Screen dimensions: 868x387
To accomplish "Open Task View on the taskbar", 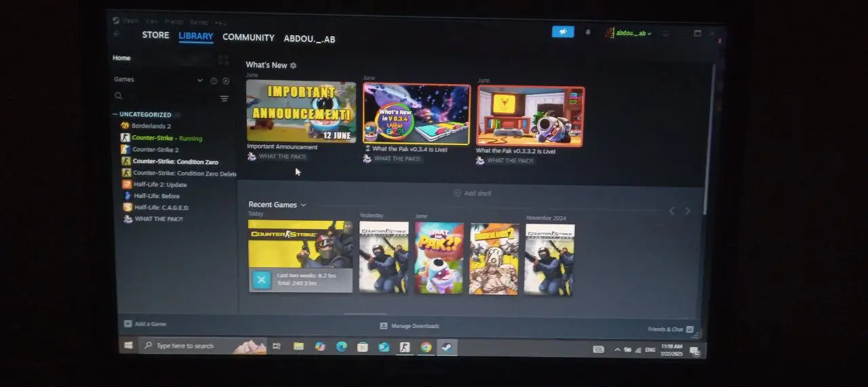I will [x=276, y=346].
